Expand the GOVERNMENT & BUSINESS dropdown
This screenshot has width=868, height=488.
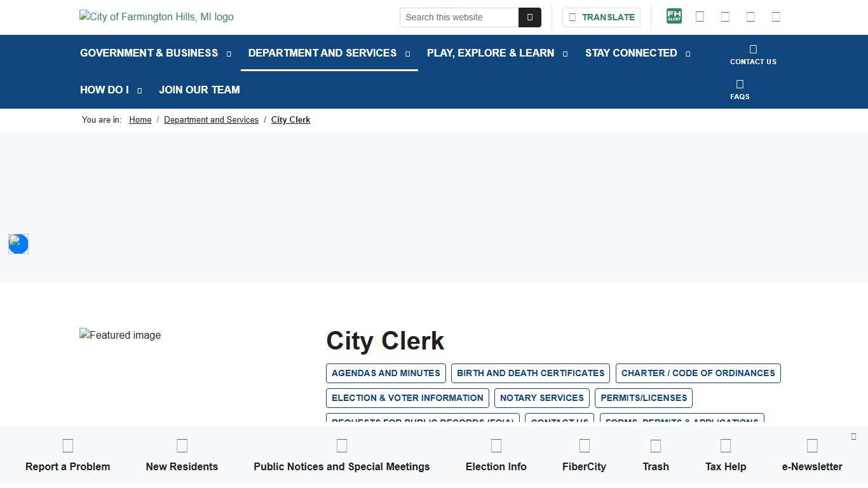[149, 53]
